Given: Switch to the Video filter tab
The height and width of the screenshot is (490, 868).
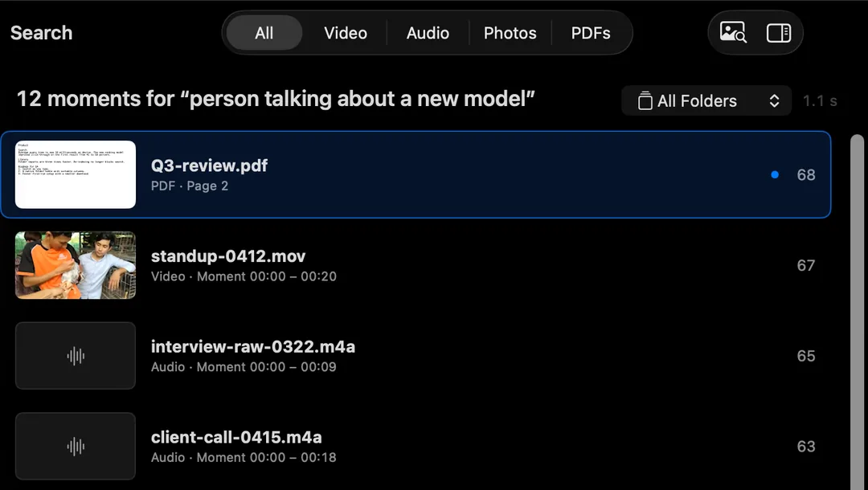Looking at the screenshot, I should [346, 33].
